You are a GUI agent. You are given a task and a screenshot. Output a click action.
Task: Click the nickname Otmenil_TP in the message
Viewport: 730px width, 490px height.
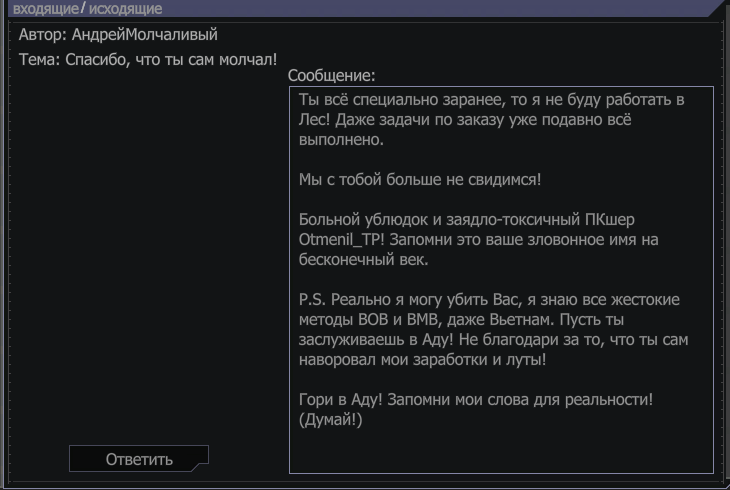(340, 239)
